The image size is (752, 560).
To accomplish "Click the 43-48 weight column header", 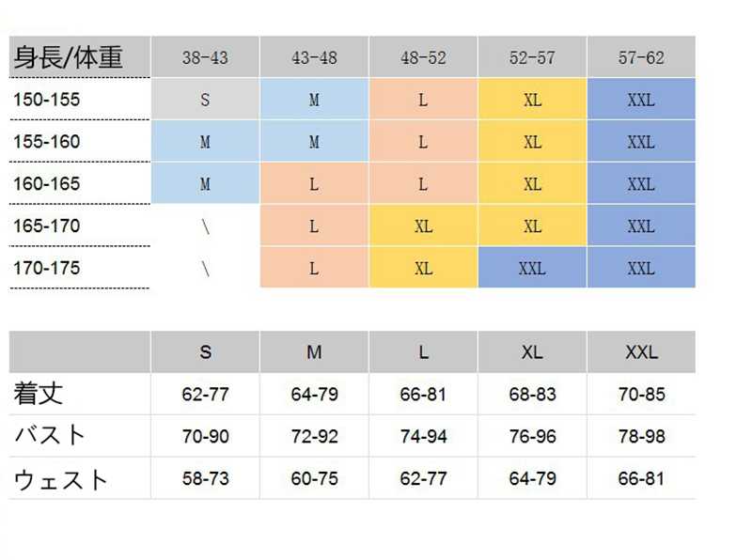I will click(x=314, y=57).
